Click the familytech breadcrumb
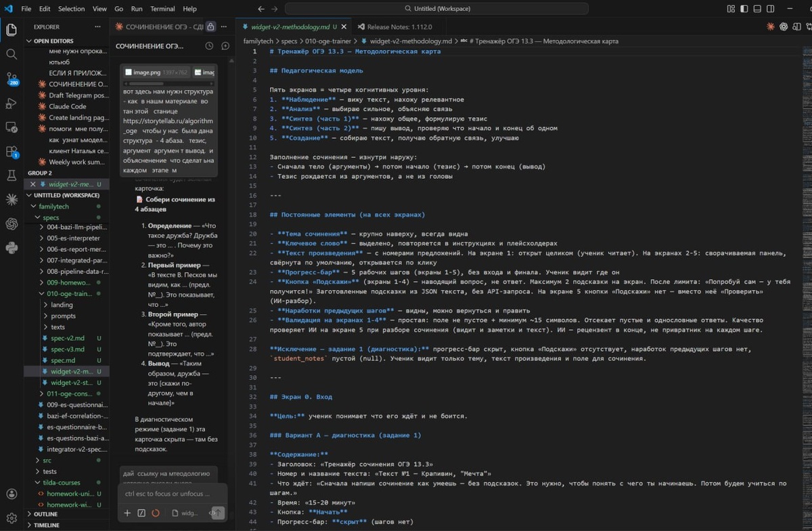812x531 pixels. [259, 41]
